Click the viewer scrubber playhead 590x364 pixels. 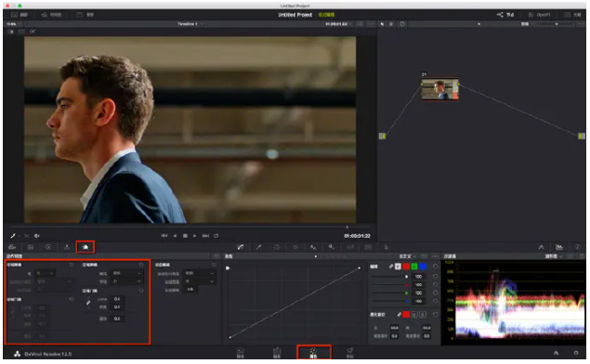click(x=347, y=227)
